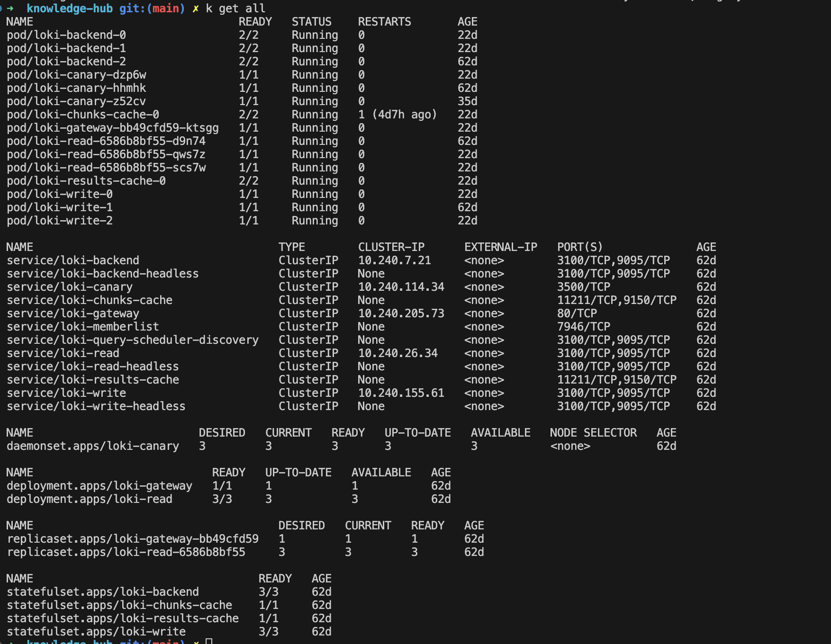Click pod/loki-canary-hhmhk row name

tap(76, 88)
